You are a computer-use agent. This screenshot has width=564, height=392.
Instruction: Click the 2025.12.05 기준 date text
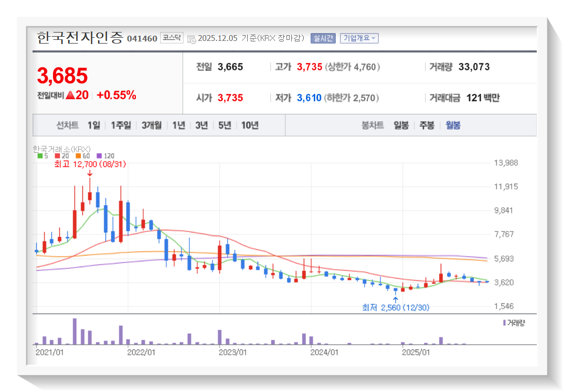(x=226, y=38)
